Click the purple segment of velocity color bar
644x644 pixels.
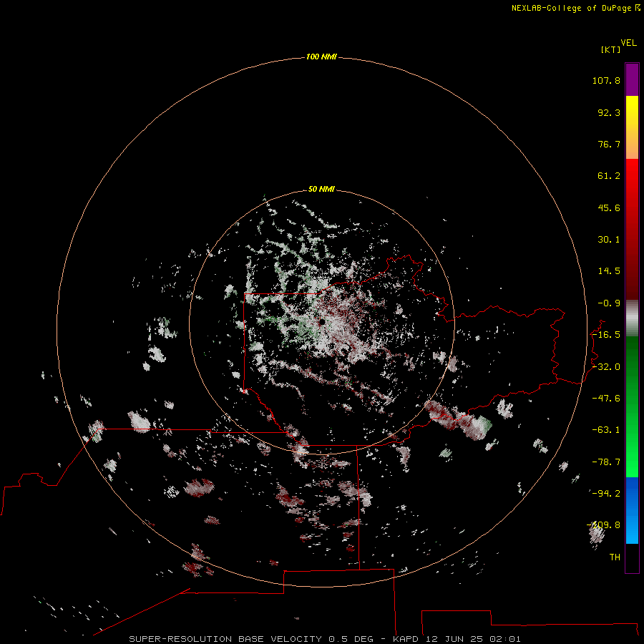(632, 79)
